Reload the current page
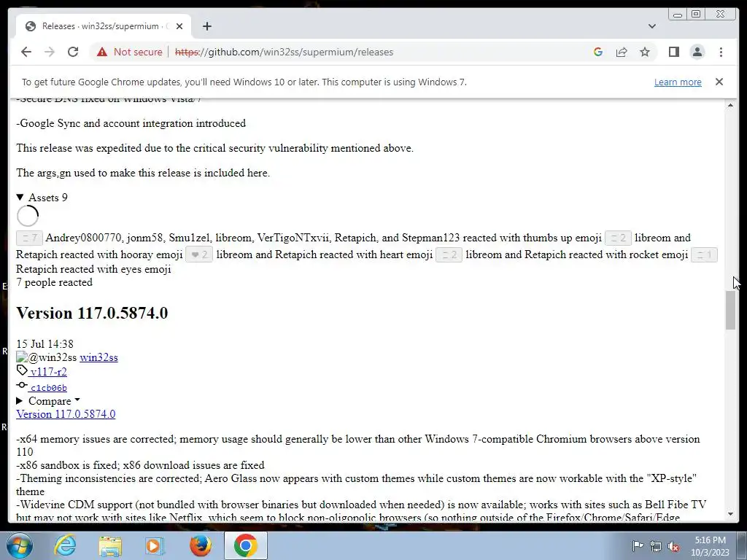The image size is (747, 560). (x=73, y=52)
